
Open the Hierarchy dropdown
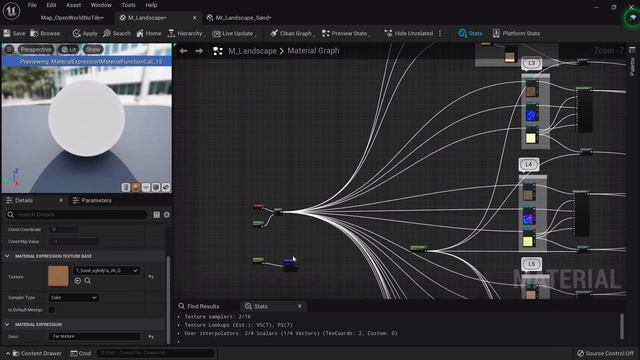tap(186, 33)
